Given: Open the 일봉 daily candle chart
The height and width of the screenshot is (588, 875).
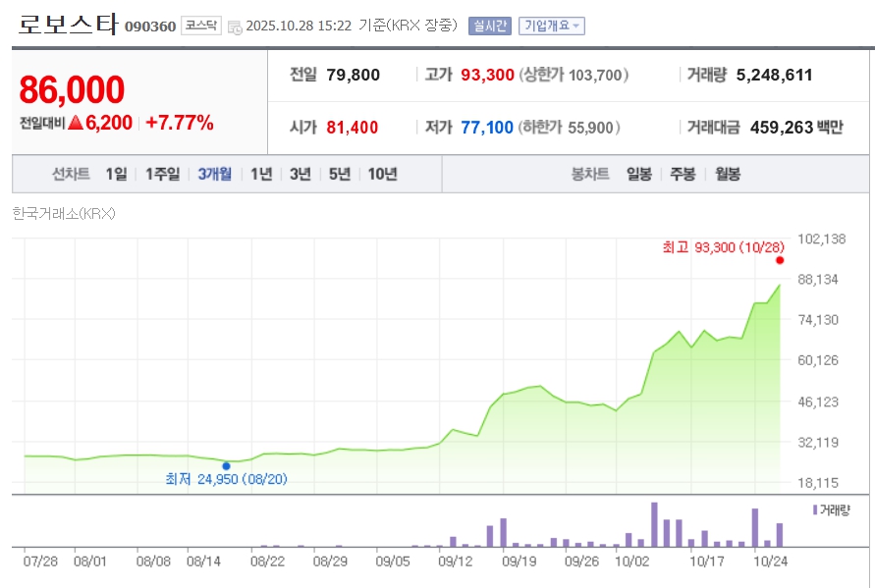Looking at the screenshot, I should tap(638, 174).
